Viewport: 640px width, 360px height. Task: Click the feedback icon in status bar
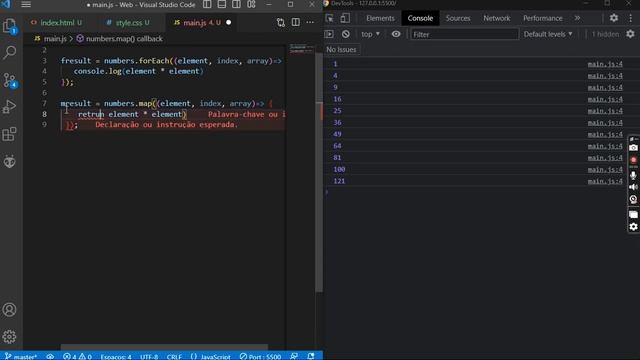(x=294, y=356)
